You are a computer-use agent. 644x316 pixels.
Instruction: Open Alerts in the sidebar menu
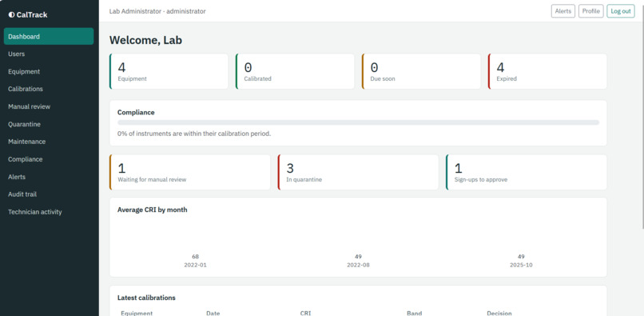coord(49,177)
